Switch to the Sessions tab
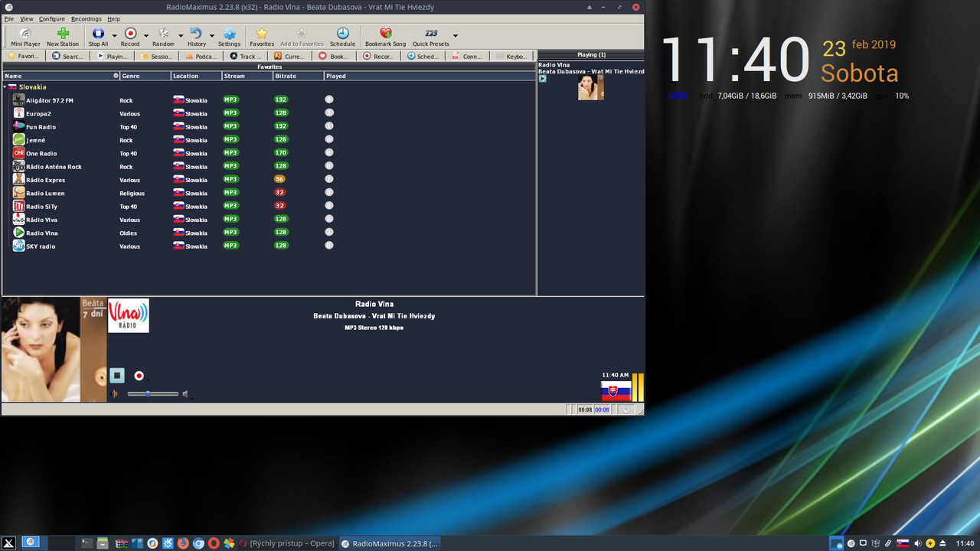Screen dimensions: 980x551 157,56
